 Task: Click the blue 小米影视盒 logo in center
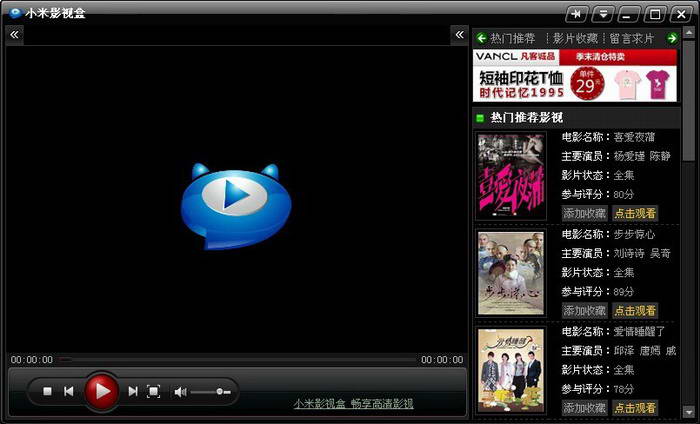coord(236,206)
